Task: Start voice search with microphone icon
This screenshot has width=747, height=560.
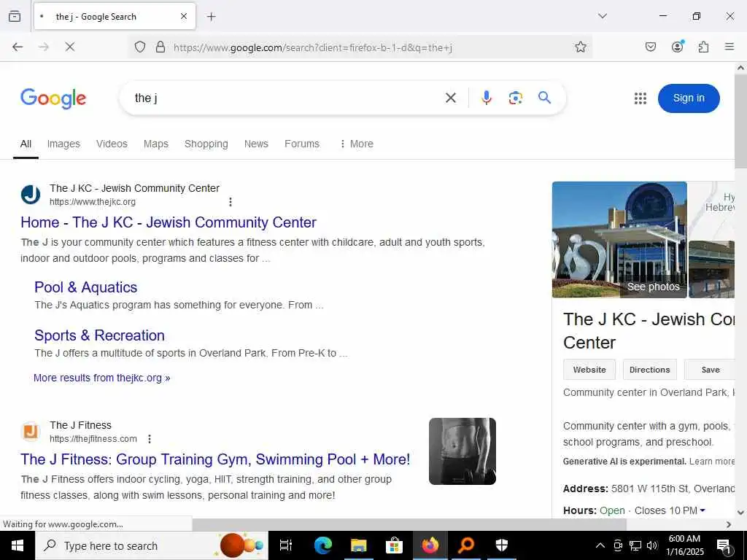Action: point(487,98)
